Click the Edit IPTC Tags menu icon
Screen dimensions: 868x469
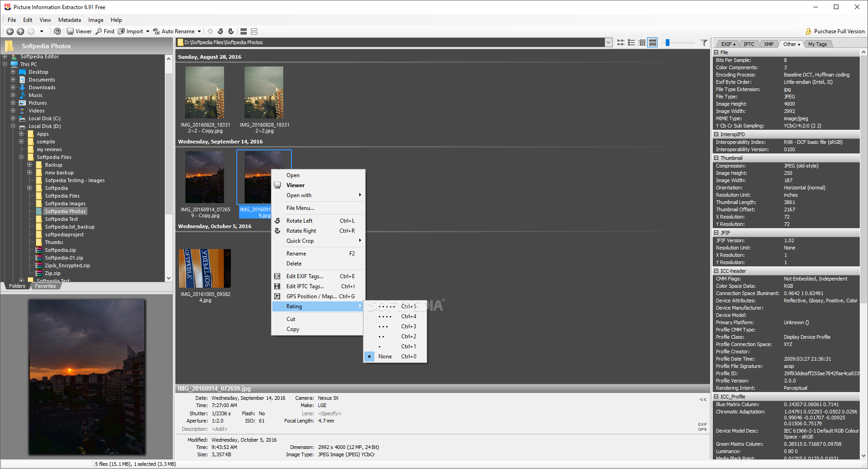click(x=277, y=286)
